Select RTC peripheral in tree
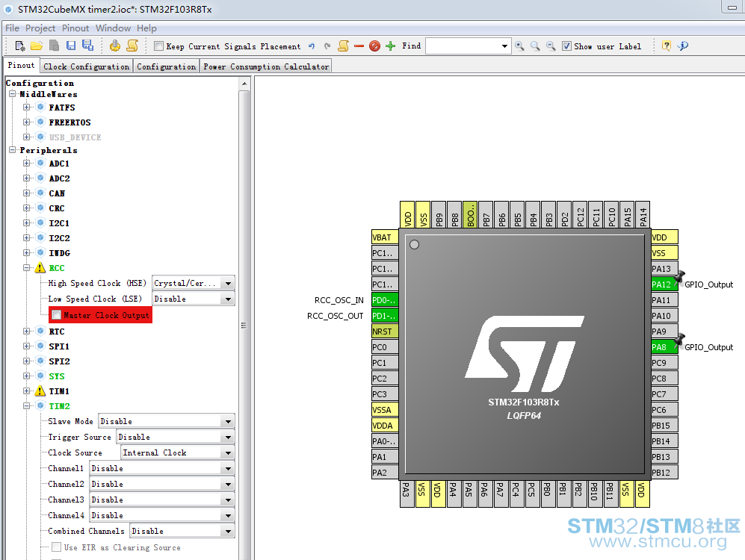The height and width of the screenshot is (560, 745). (57, 332)
